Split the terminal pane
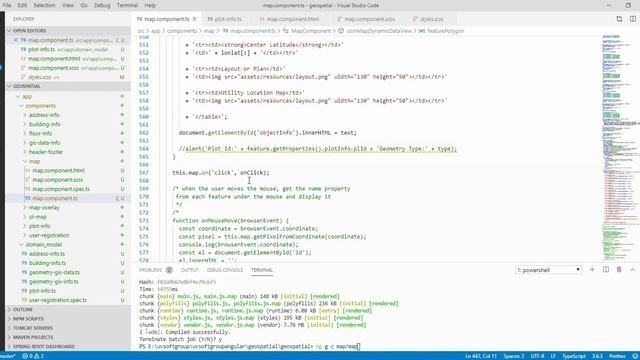 click(x=606, y=270)
